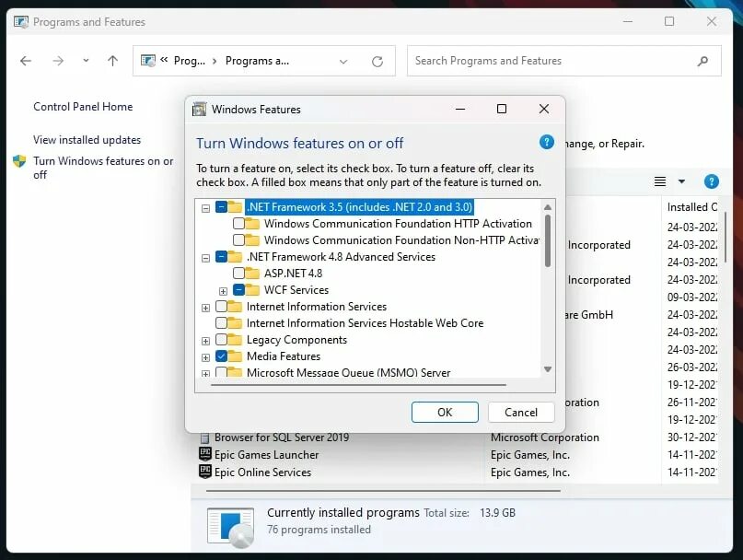Enable Internet Information Services checkbox

click(x=221, y=307)
